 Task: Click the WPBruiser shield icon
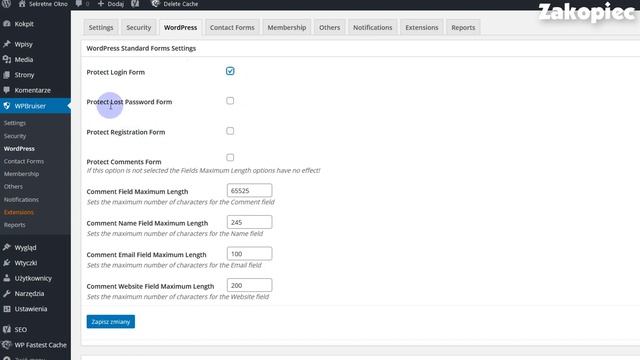pos(7,106)
